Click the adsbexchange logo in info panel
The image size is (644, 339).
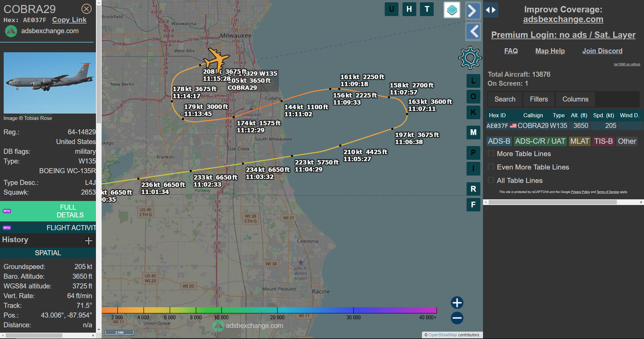[x=11, y=31]
